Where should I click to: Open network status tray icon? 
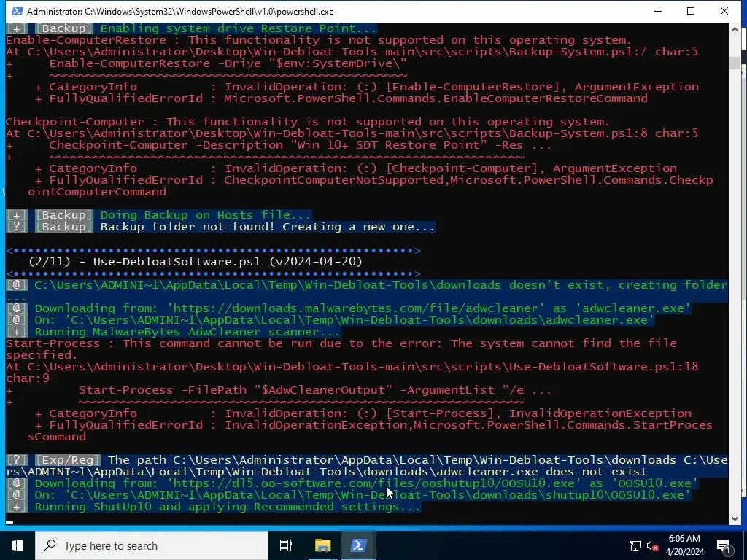point(635,545)
